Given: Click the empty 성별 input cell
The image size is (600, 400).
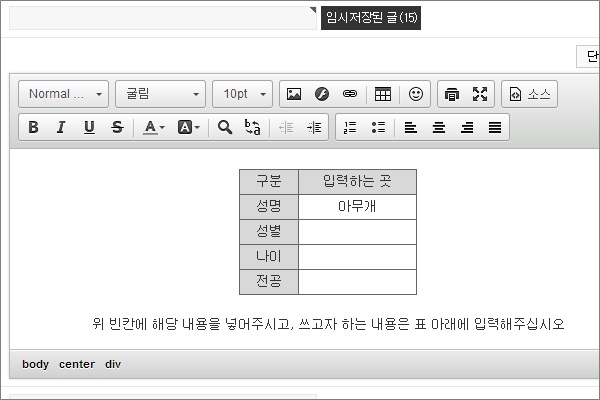Looking at the screenshot, I should (357, 232).
